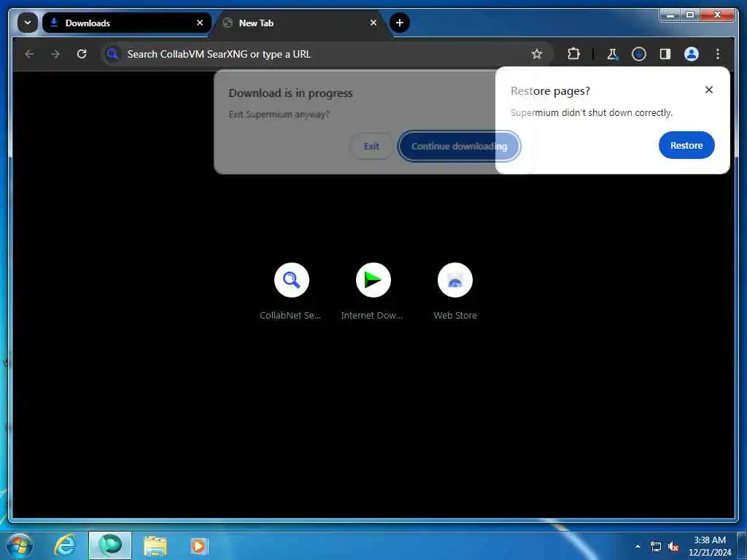
Task: Bookmark this tab with star icon
Action: tap(537, 54)
